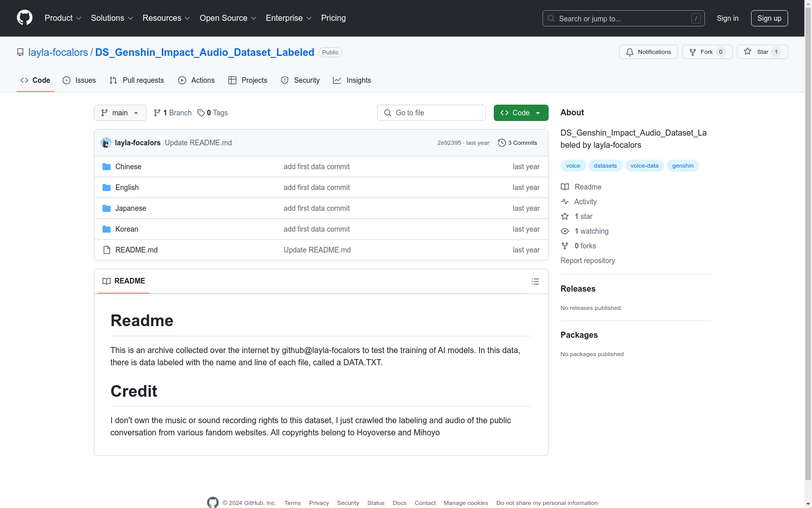
Task: Click the datasets topic tag
Action: (x=605, y=166)
